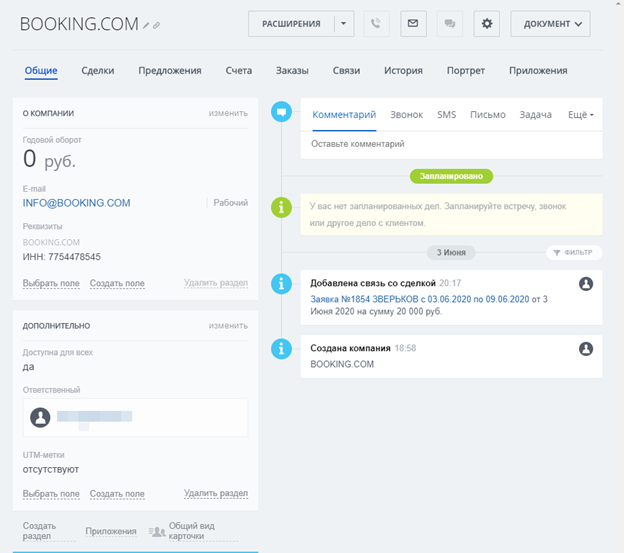Click user avatar on 'Создана компания' entry

(586, 348)
